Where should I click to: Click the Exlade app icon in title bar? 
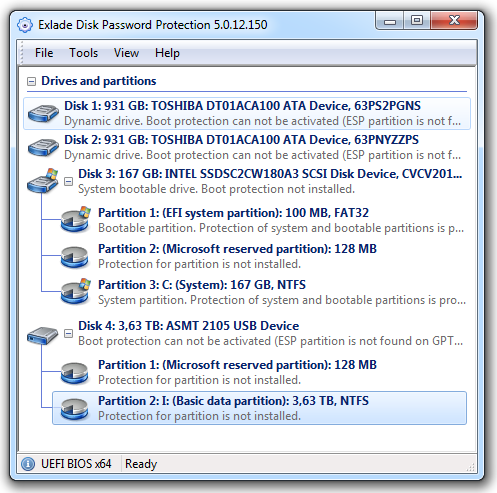click(25, 25)
